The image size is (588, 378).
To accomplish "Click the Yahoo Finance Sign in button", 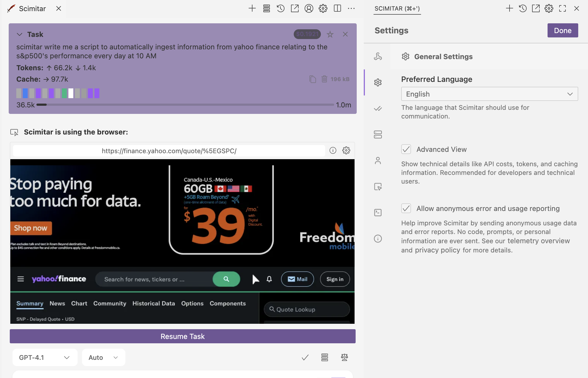I will (x=335, y=279).
